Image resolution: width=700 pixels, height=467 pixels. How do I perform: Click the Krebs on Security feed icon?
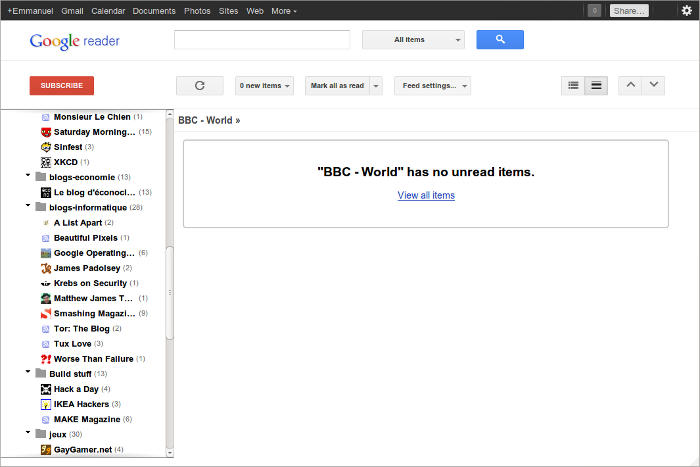[46, 284]
